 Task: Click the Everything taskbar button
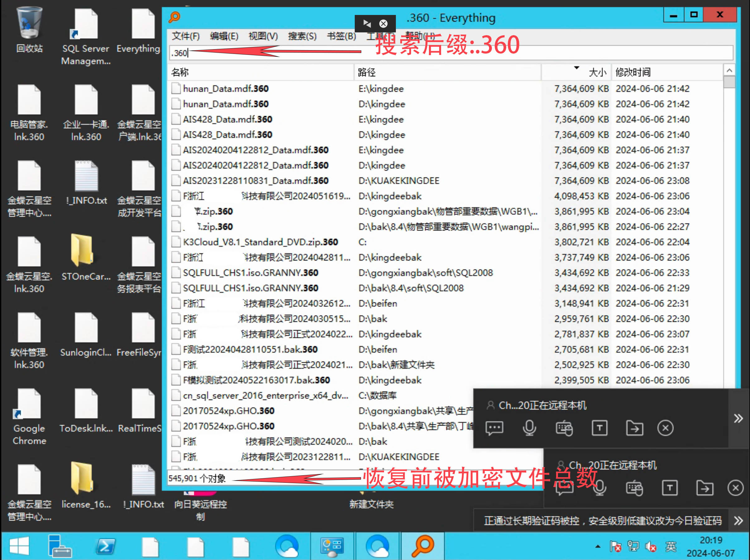coord(422,546)
